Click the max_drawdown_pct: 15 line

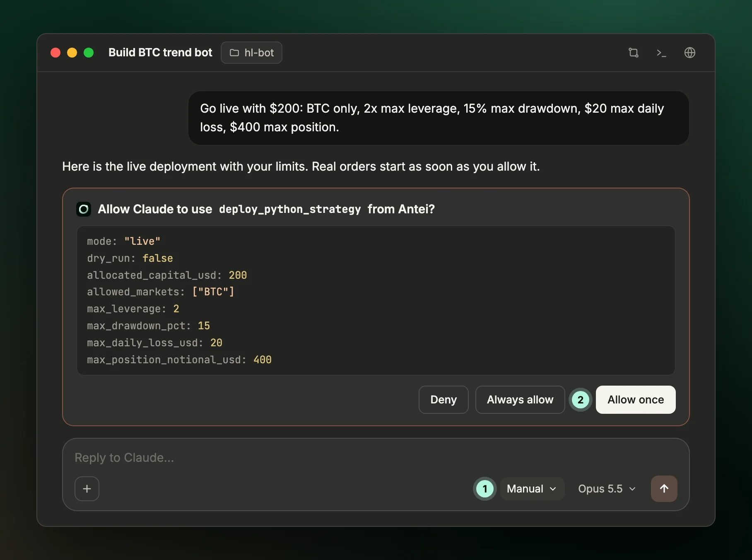pyautogui.click(x=149, y=326)
